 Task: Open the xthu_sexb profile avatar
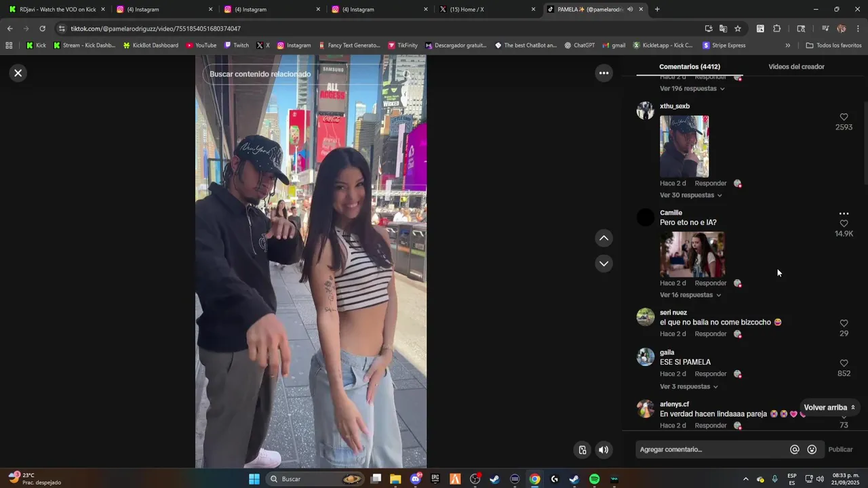646,110
